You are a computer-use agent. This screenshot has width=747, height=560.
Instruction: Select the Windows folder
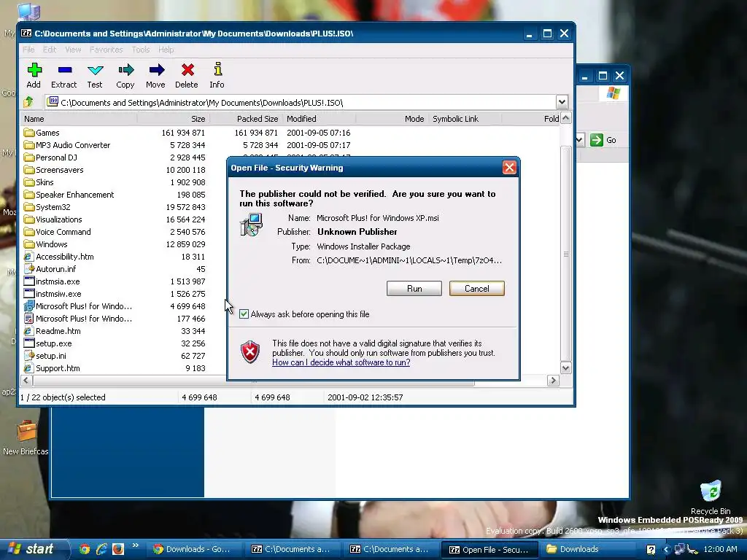[46, 244]
